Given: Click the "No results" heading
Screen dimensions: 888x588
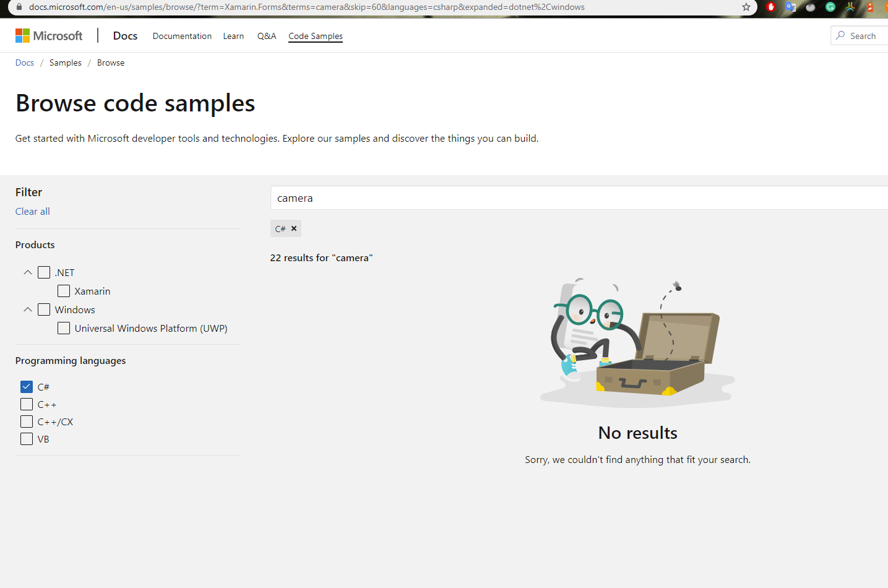Looking at the screenshot, I should 638,433.
